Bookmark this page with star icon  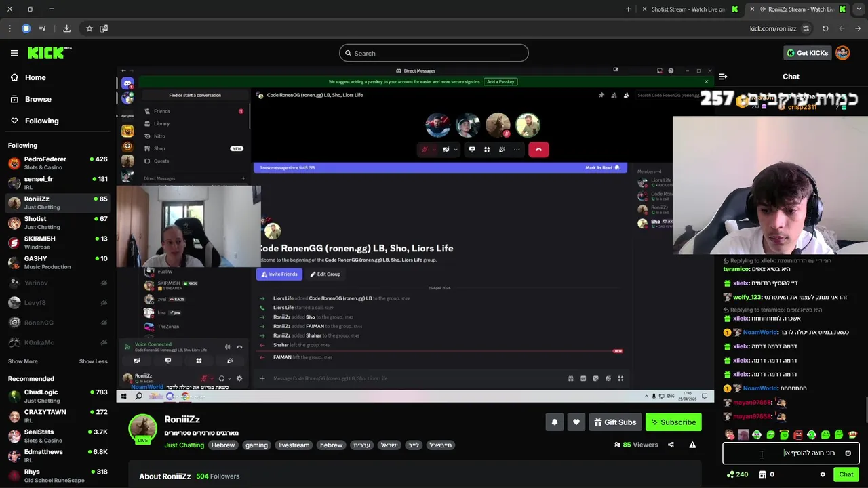pyautogui.click(x=89, y=28)
